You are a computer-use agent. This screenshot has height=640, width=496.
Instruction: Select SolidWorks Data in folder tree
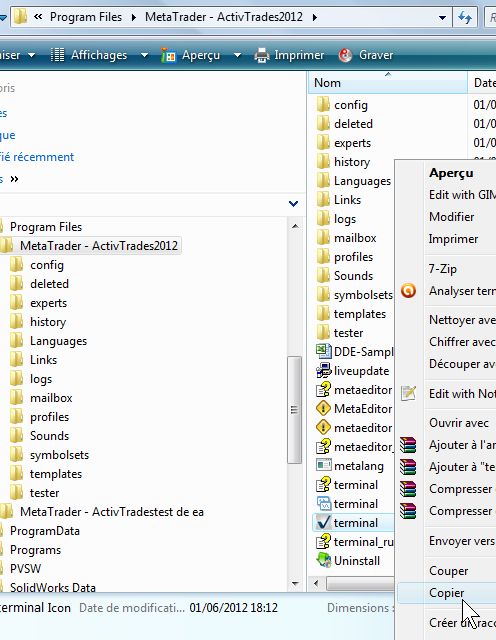[53, 587]
